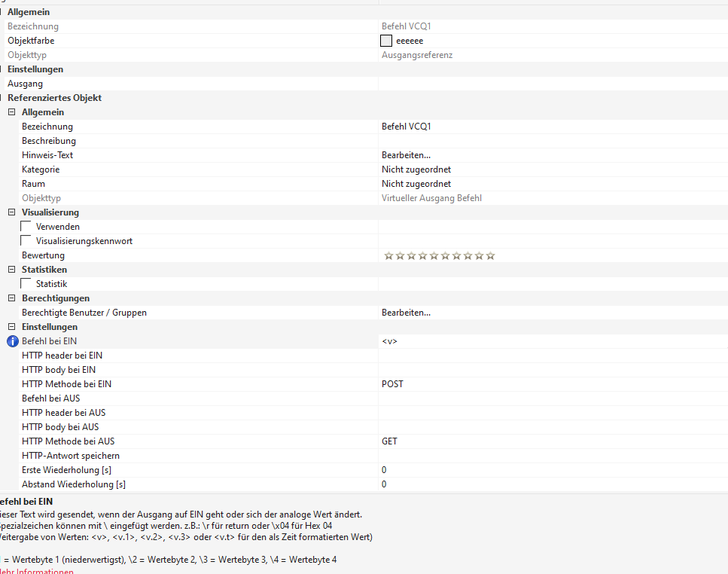The image size is (728, 574).
Task: Collapse the Berechtigungen section
Action: coord(12,298)
